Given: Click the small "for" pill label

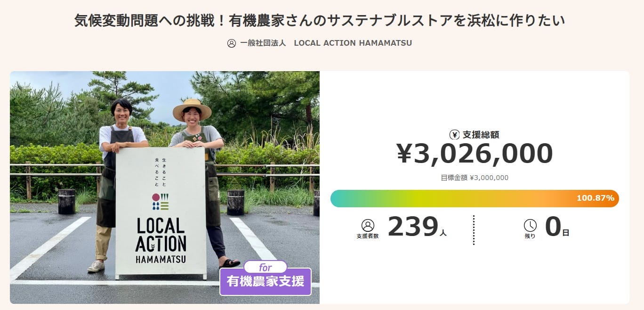Looking at the screenshot, I should coord(266,267).
